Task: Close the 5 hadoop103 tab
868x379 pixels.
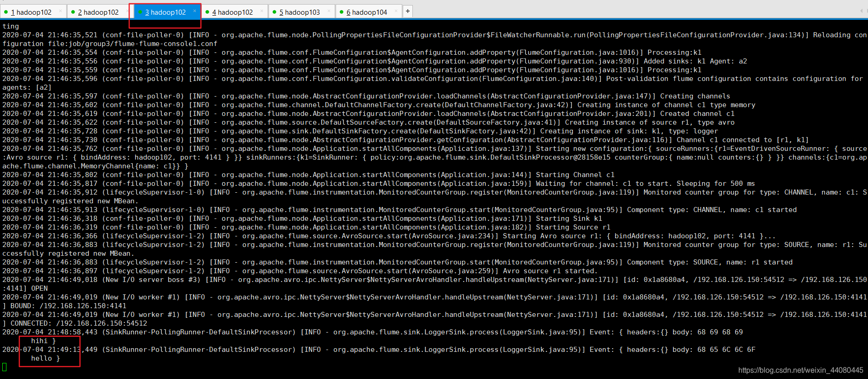Action: tap(329, 11)
